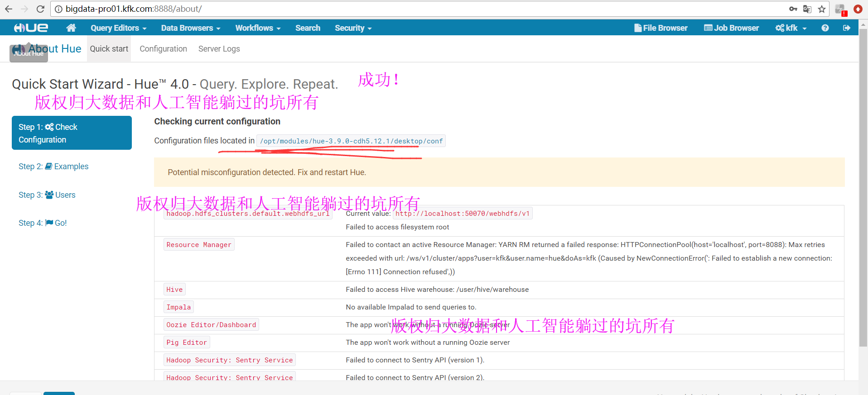The image size is (868, 395).
Task: Click the No available Impalad message
Action: (411, 307)
